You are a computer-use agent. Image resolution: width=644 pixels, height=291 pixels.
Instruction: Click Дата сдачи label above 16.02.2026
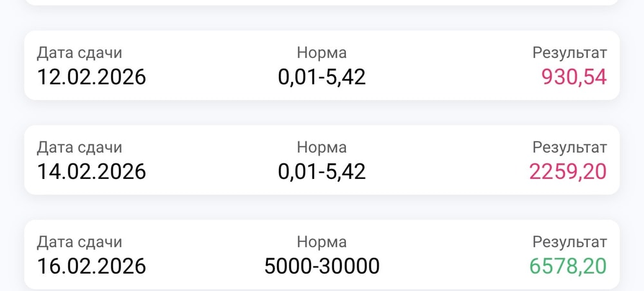click(80, 241)
